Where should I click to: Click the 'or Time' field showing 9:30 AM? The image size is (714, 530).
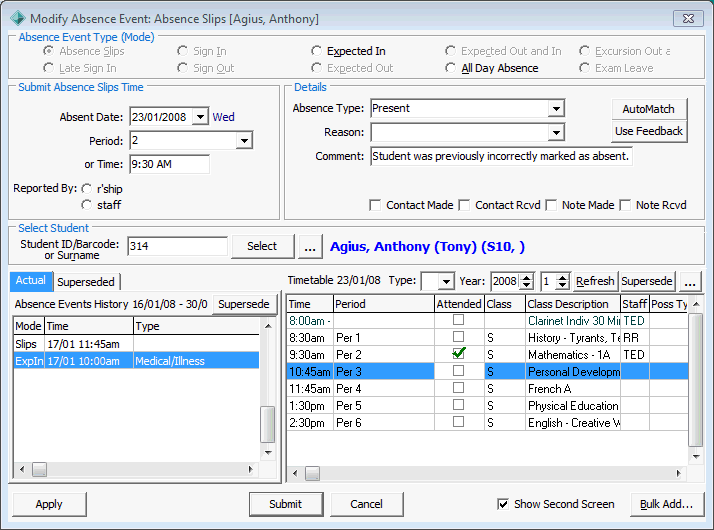click(169, 164)
